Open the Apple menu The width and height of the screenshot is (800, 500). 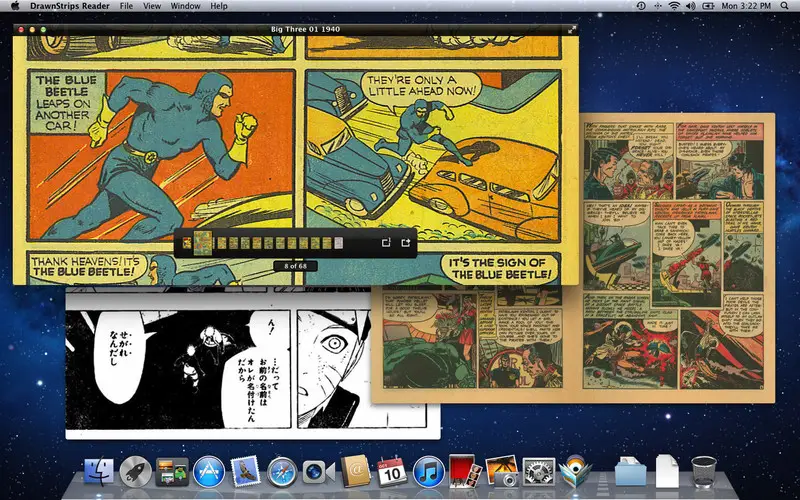click(x=15, y=6)
